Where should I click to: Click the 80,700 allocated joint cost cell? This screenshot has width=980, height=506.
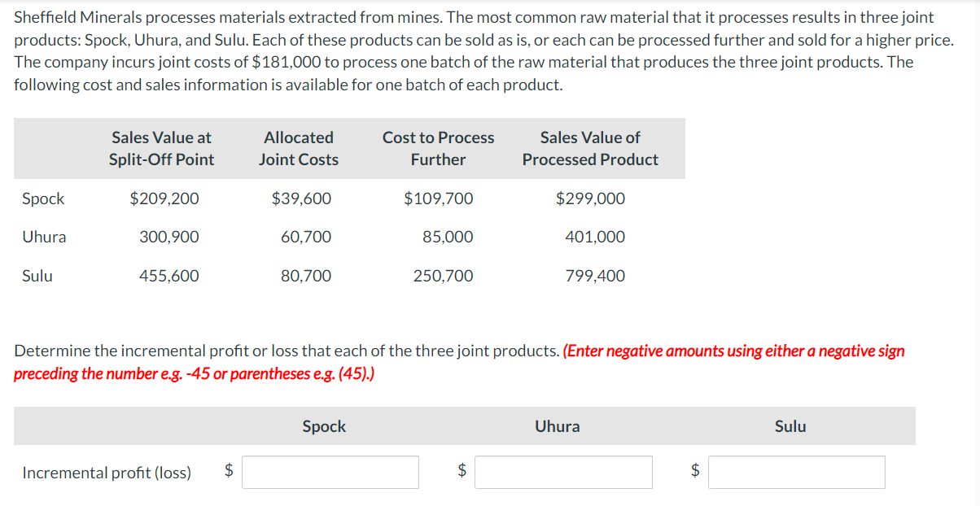[306, 276]
